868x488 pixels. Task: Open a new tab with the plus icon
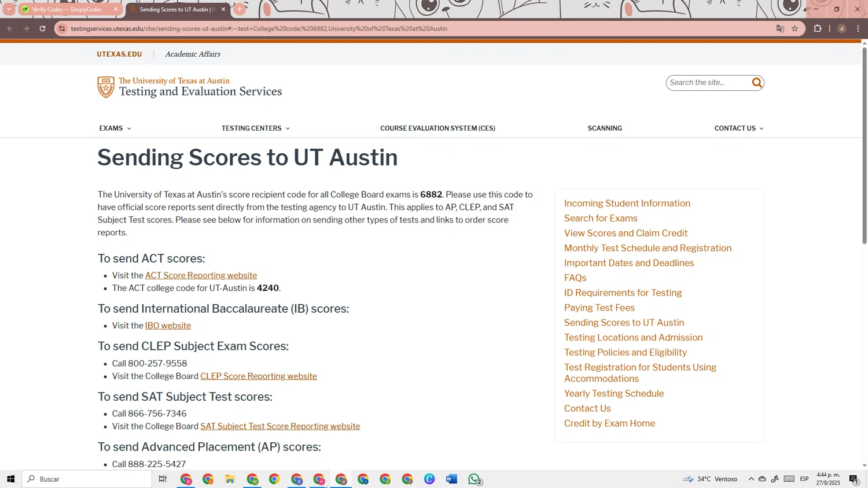tap(240, 9)
